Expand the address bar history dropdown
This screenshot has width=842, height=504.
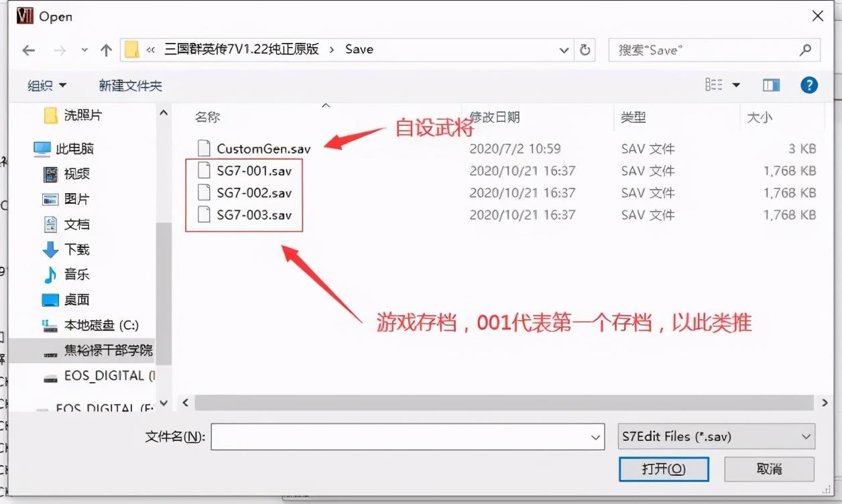tap(563, 50)
